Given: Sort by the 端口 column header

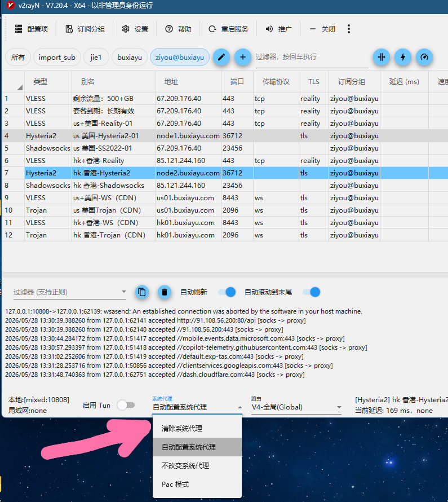Looking at the screenshot, I should click(237, 82).
